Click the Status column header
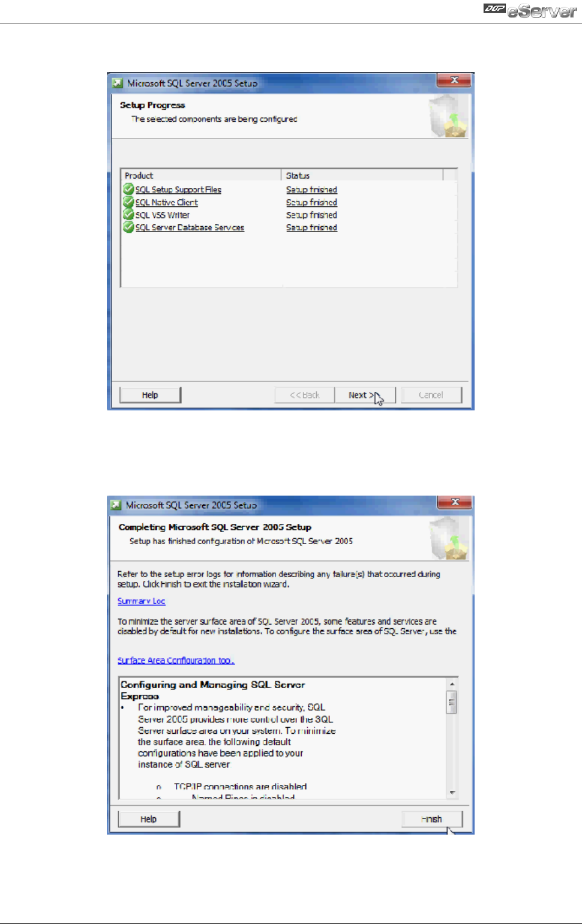This screenshot has height=924, width=582. (x=362, y=175)
